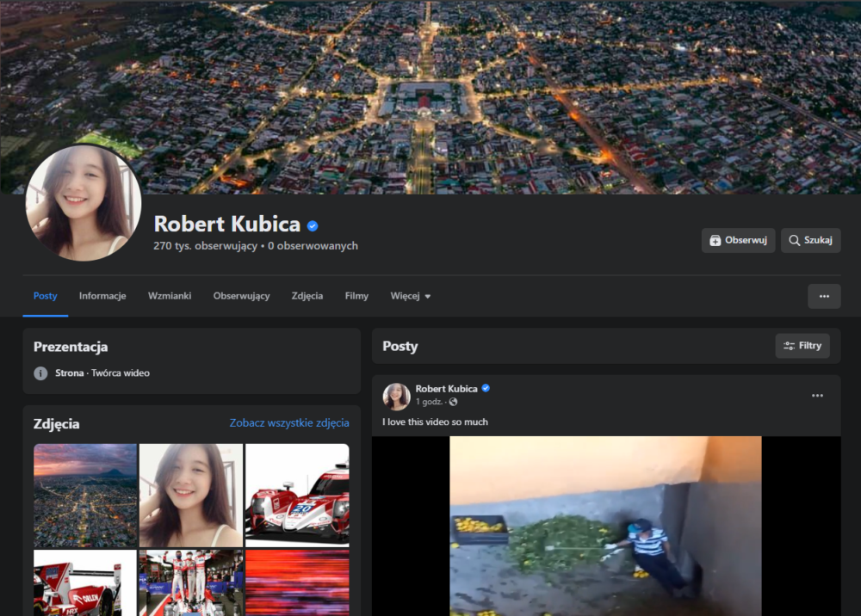Viewport: 861px width, 616px height.
Task: Open the Orlen race car photo thumbnail
Action: (85, 583)
